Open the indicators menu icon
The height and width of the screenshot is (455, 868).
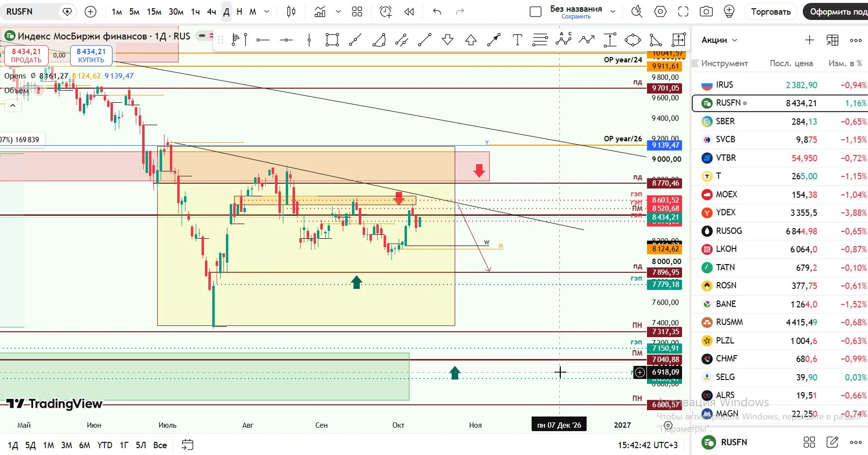coord(320,12)
